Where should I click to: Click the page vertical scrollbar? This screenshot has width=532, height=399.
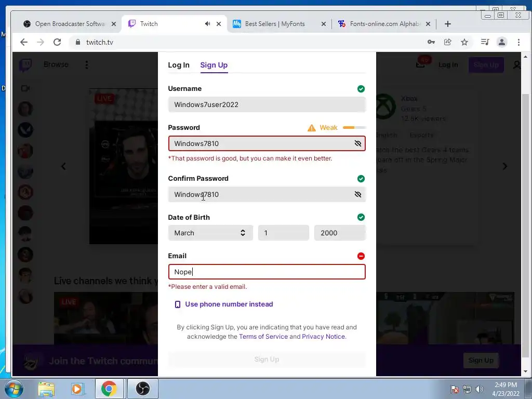tap(525, 225)
